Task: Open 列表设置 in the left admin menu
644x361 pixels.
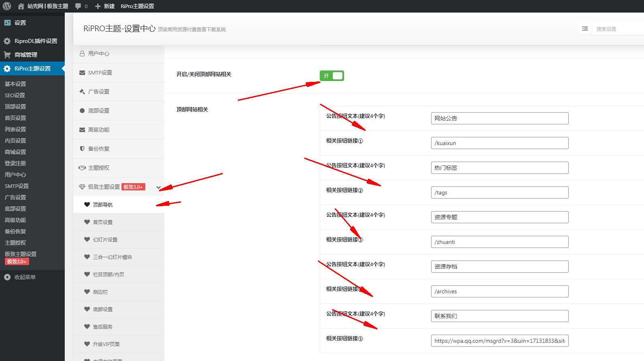Action: (x=15, y=129)
